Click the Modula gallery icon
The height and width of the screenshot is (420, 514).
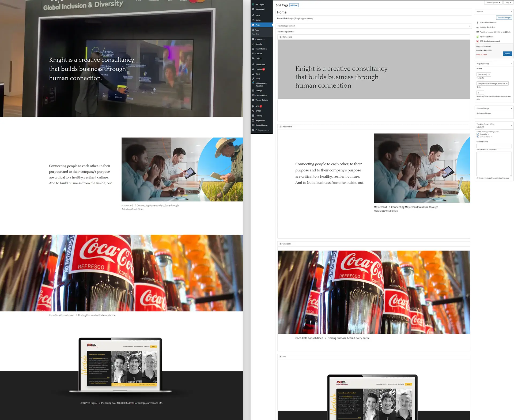click(x=253, y=44)
